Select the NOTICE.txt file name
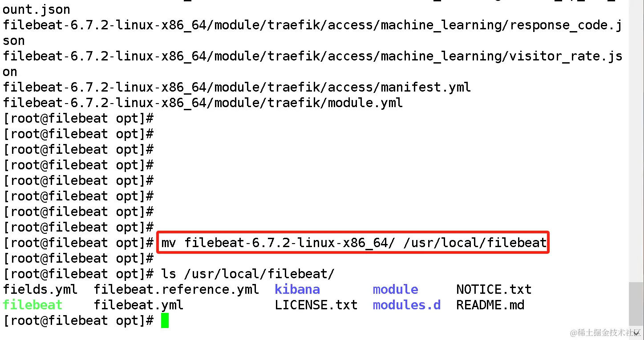This screenshot has height=340, width=644. point(494,289)
